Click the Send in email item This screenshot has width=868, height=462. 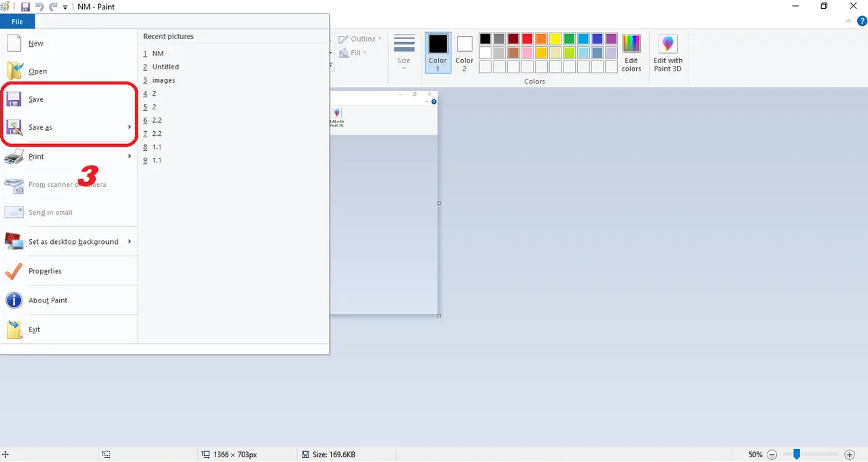69,213
